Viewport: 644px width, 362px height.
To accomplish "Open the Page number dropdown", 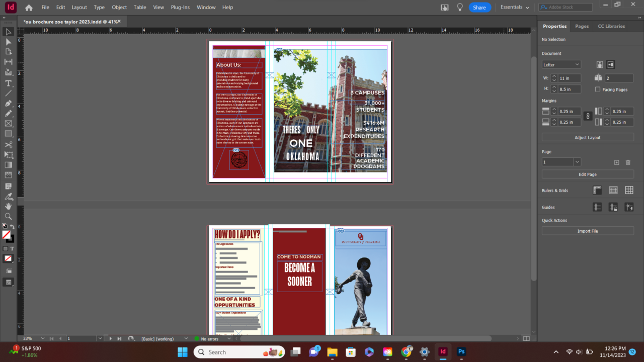I will coord(577,162).
